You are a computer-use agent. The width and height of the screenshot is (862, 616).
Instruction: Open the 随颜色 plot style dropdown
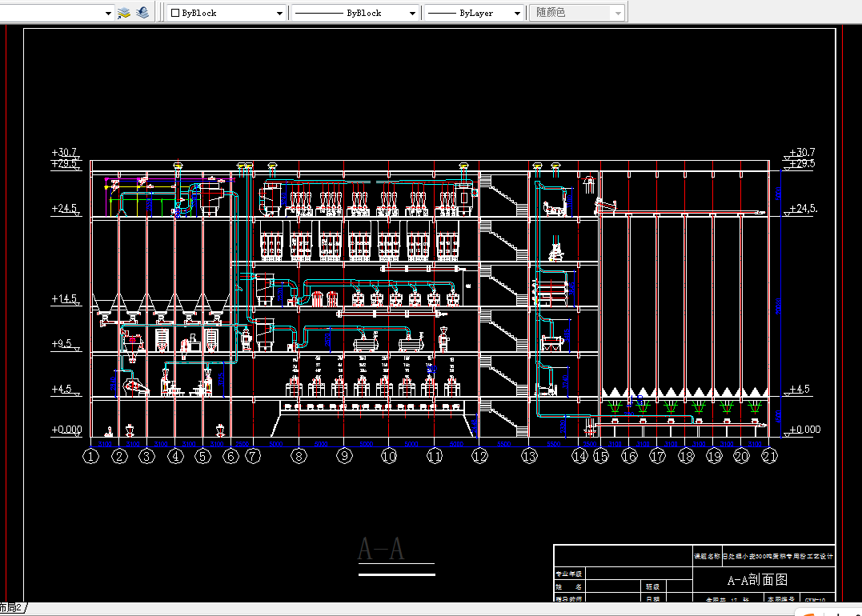(x=618, y=13)
